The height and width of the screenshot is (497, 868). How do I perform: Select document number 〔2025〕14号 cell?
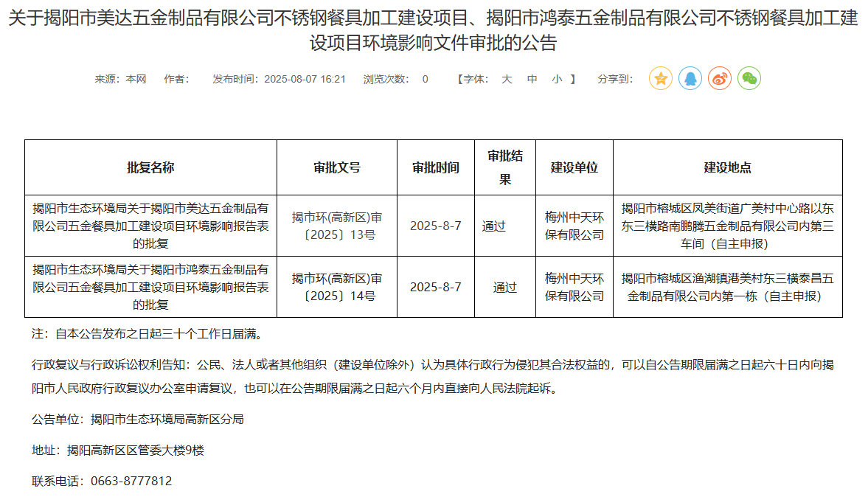337,287
